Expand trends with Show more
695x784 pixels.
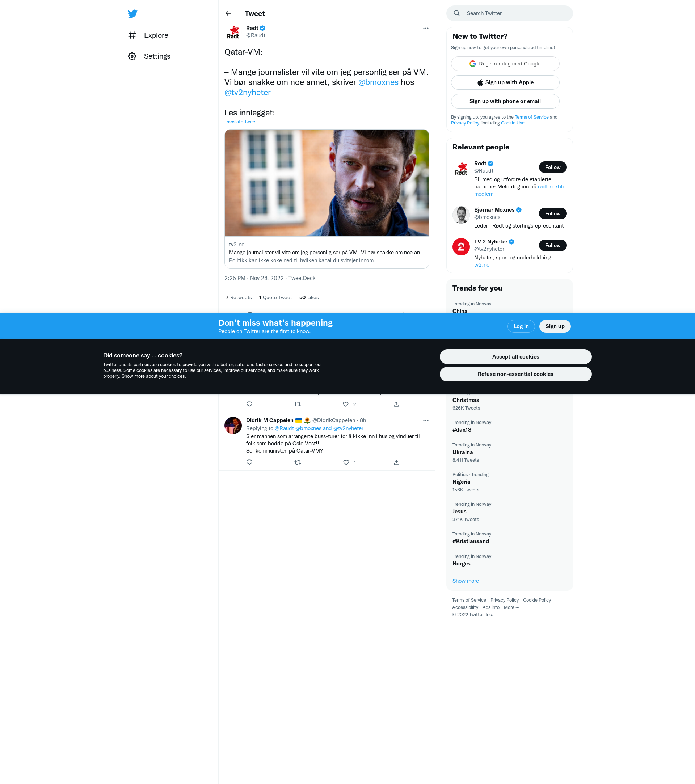[465, 581]
